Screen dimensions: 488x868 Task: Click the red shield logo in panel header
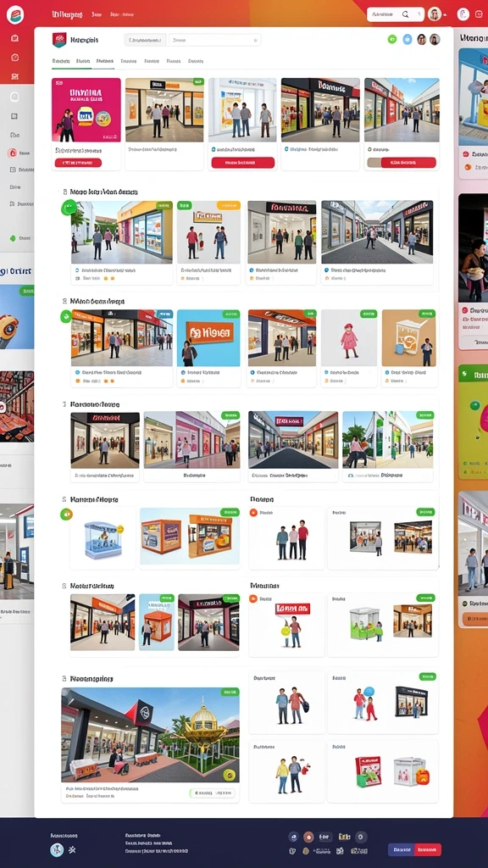click(x=59, y=40)
